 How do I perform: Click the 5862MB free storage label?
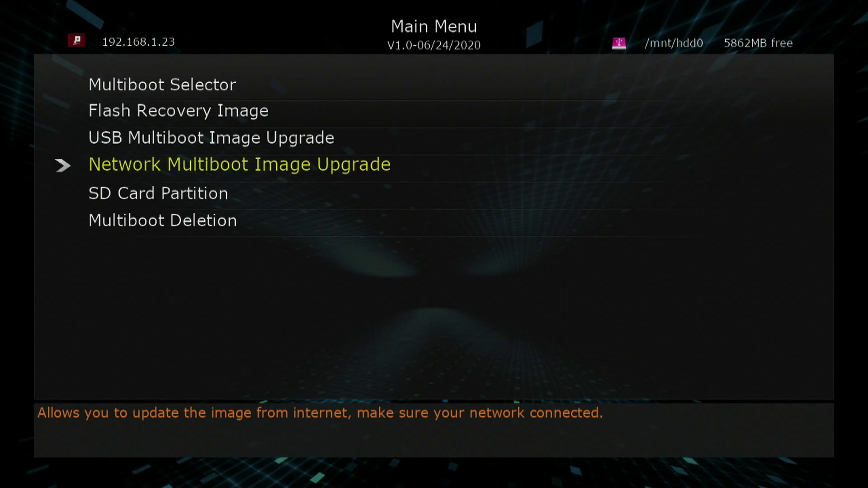pos(758,43)
